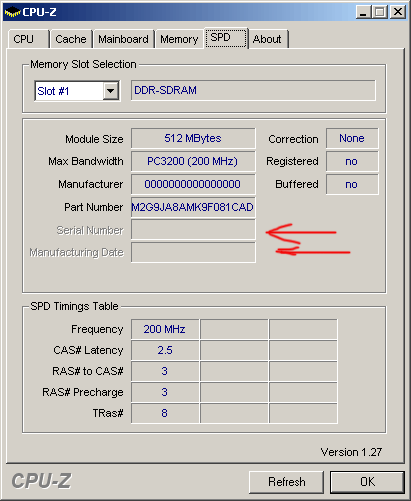Click the empty Manufacturing Date field
411x501 pixels.
(193, 252)
